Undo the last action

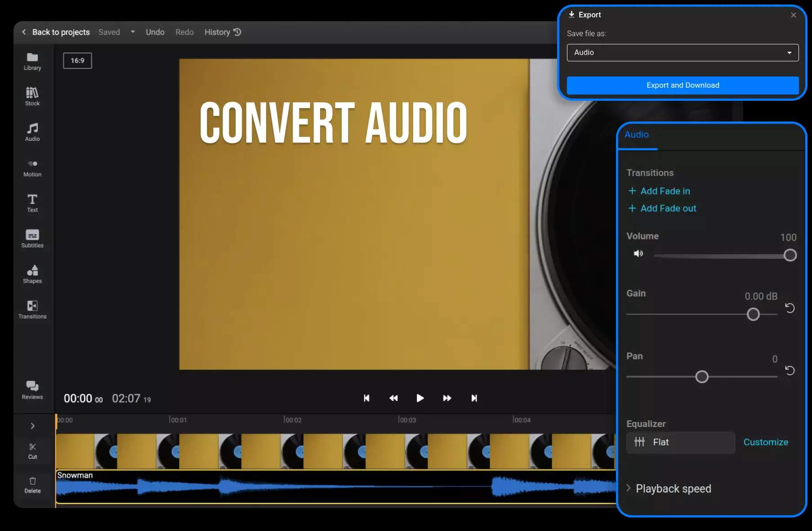coord(155,32)
